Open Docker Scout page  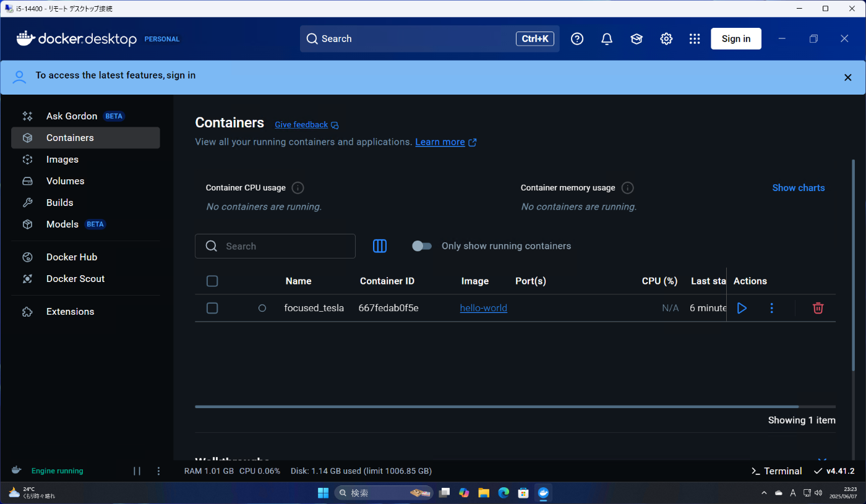click(85, 279)
